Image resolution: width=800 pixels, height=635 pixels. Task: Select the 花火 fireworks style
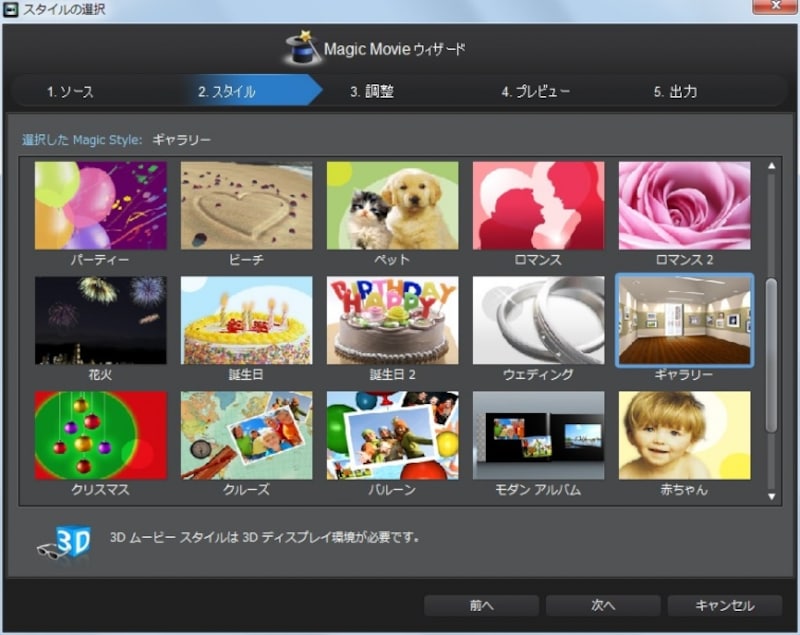(x=100, y=320)
